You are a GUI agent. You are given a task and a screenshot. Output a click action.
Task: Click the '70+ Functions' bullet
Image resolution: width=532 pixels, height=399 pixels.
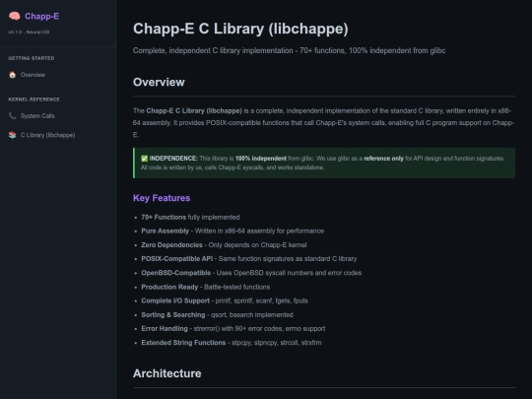(190, 217)
